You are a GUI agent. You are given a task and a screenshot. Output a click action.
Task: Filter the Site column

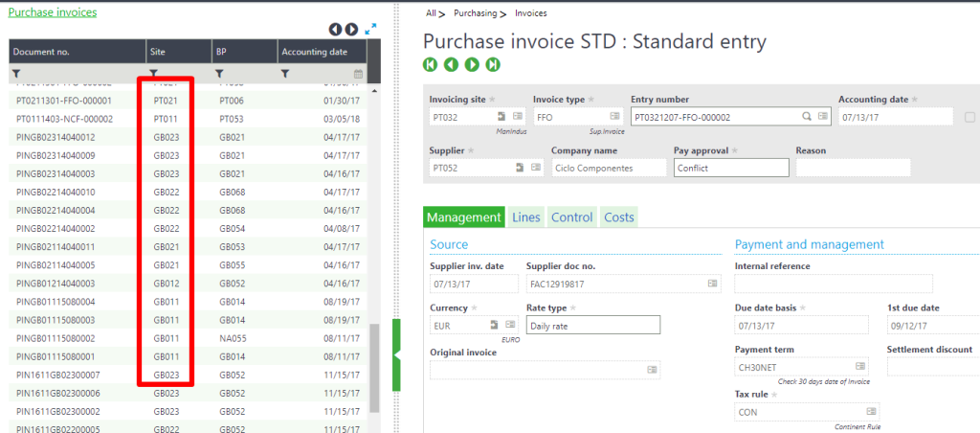click(x=154, y=73)
